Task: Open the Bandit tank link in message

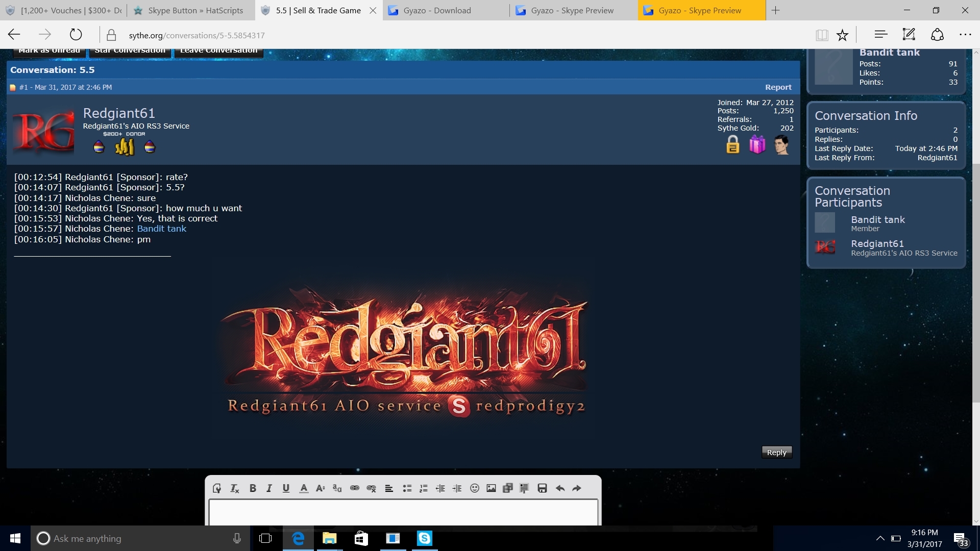Action: point(161,229)
